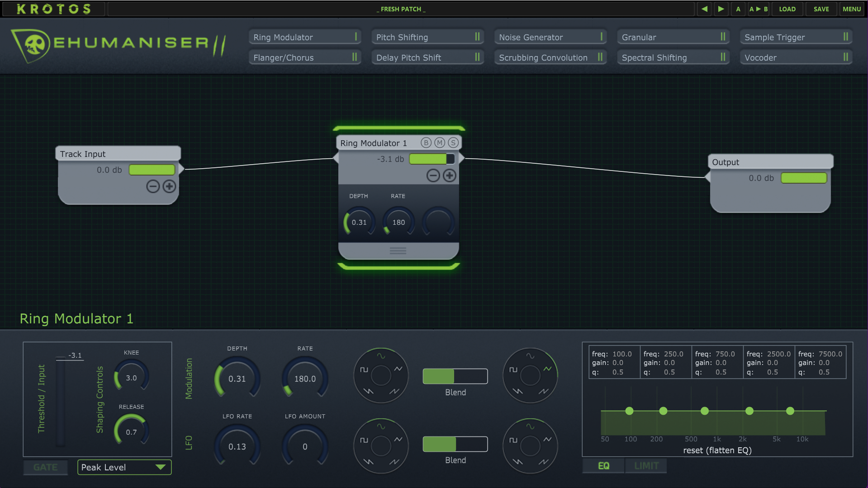The width and height of the screenshot is (868, 488).
Task: Add a Scrubbing Convolution module
Action: 550,57
